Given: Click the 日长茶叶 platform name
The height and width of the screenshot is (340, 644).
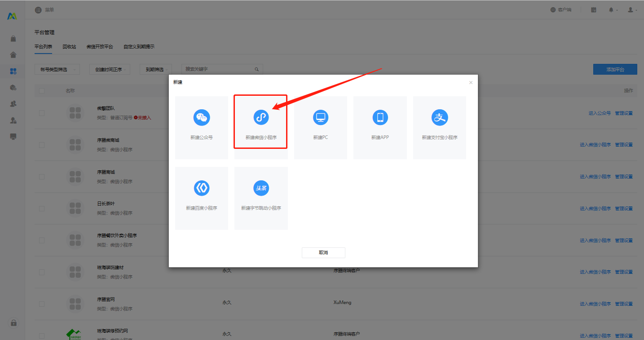Looking at the screenshot, I should pyautogui.click(x=106, y=204).
